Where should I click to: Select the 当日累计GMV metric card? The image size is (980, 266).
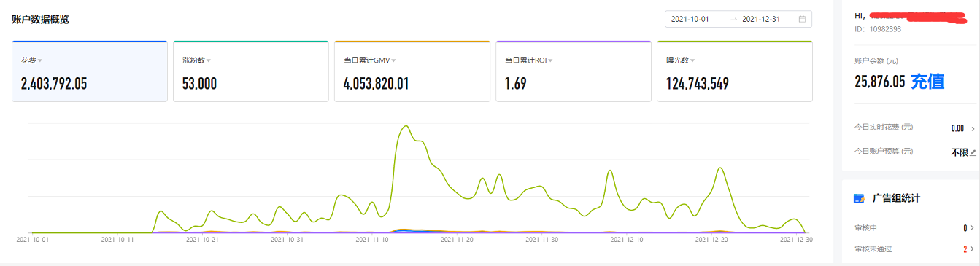pyautogui.click(x=412, y=71)
